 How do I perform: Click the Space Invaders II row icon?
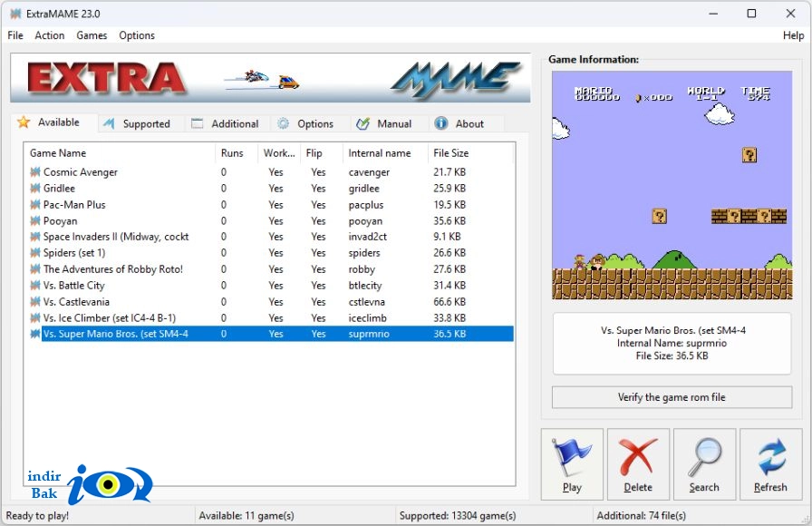coord(35,237)
